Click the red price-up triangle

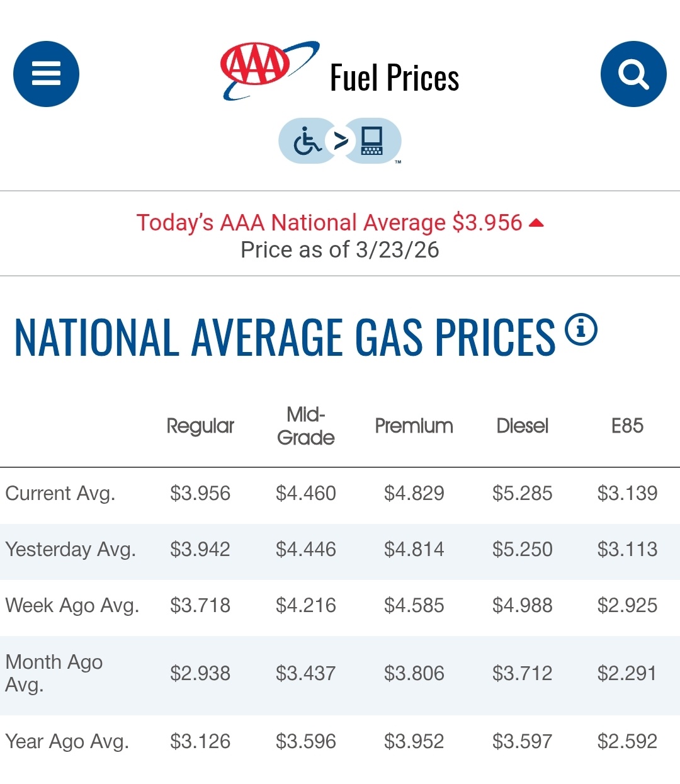tap(536, 223)
